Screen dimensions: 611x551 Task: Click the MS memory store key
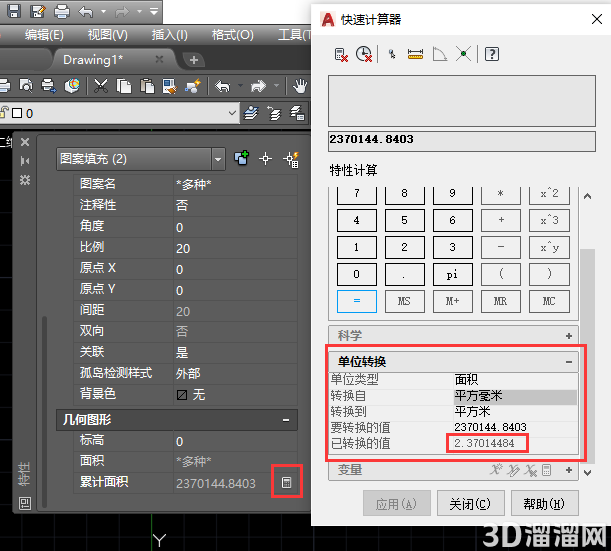pyautogui.click(x=404, y=301)
